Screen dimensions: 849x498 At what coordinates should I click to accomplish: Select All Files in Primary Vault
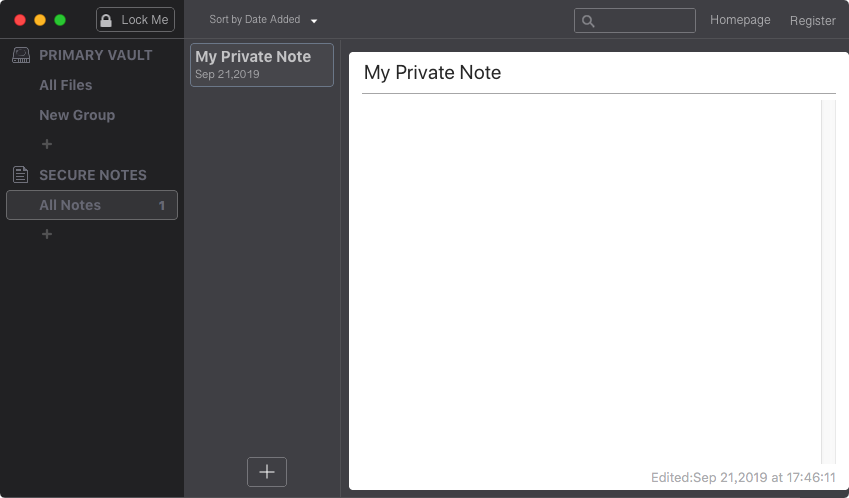point(66,85)
